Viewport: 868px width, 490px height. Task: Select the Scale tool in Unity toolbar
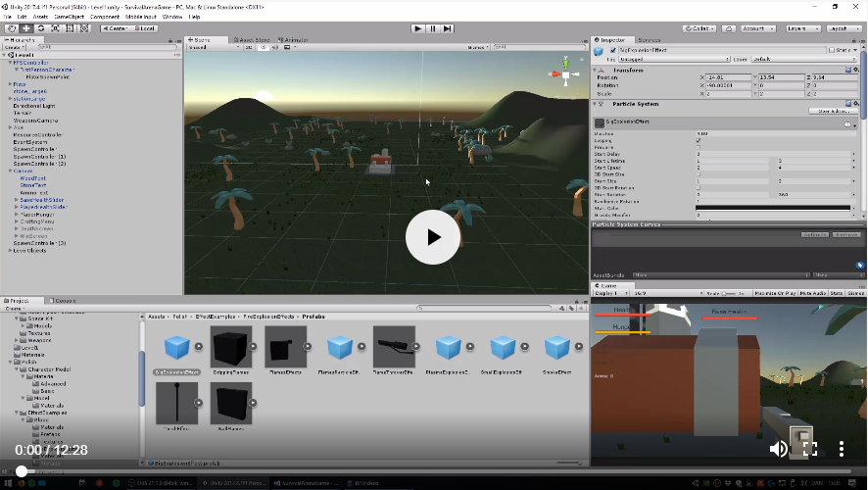pyautogui.click(x=56, y=28)
